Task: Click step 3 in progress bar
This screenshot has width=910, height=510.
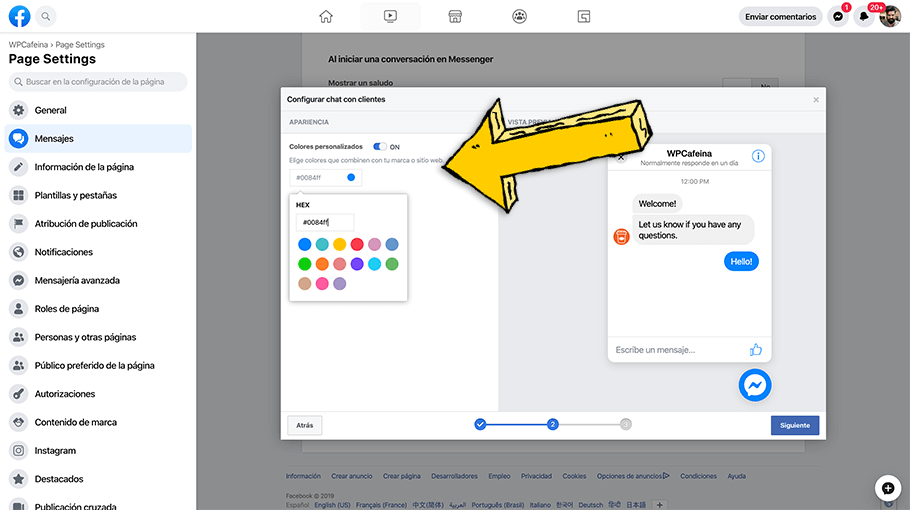Action: coord(625,425)
